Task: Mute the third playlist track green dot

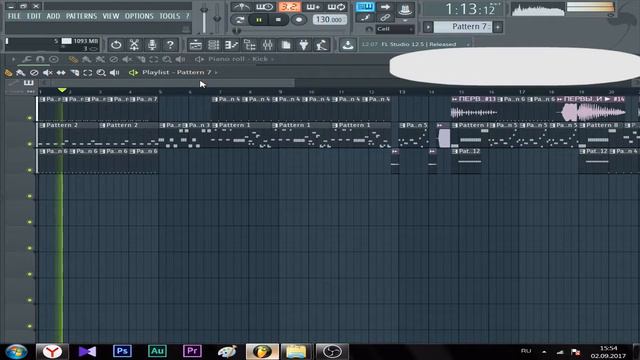Action: tap(29, 170)
